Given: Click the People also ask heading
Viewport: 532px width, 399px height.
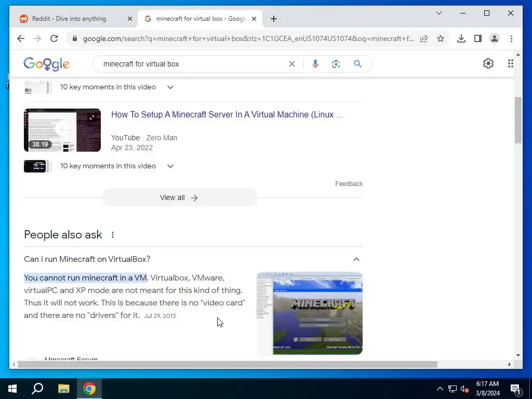Looking at the screenshot, I should click(63, 235).
